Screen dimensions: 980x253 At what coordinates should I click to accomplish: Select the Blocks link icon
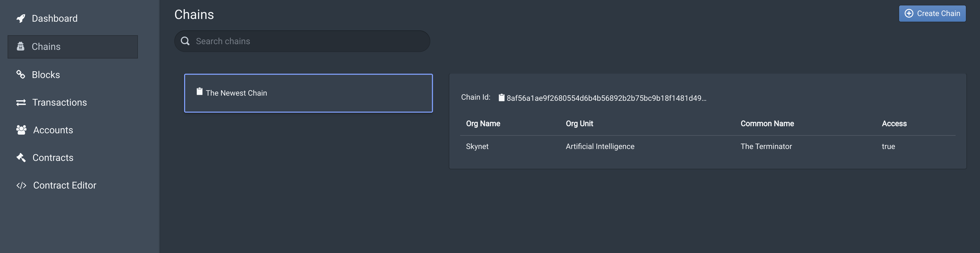pyautogui.click(x=21, y=74)
